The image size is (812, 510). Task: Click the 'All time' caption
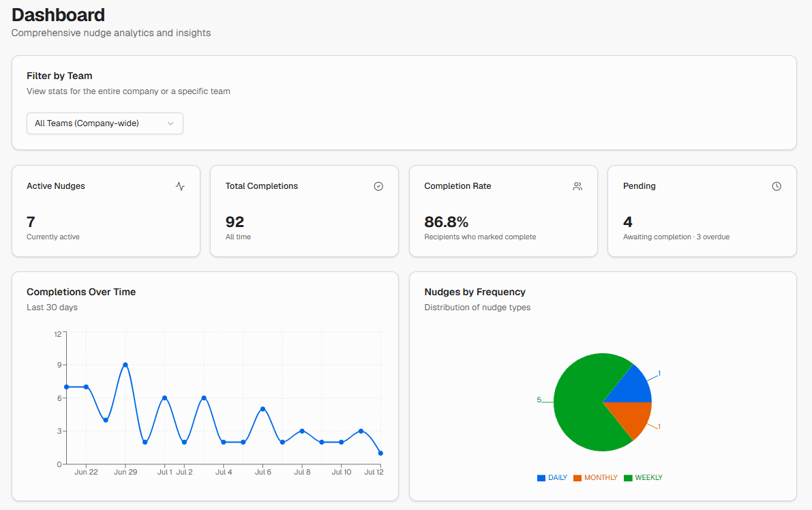tap(238, 237)
